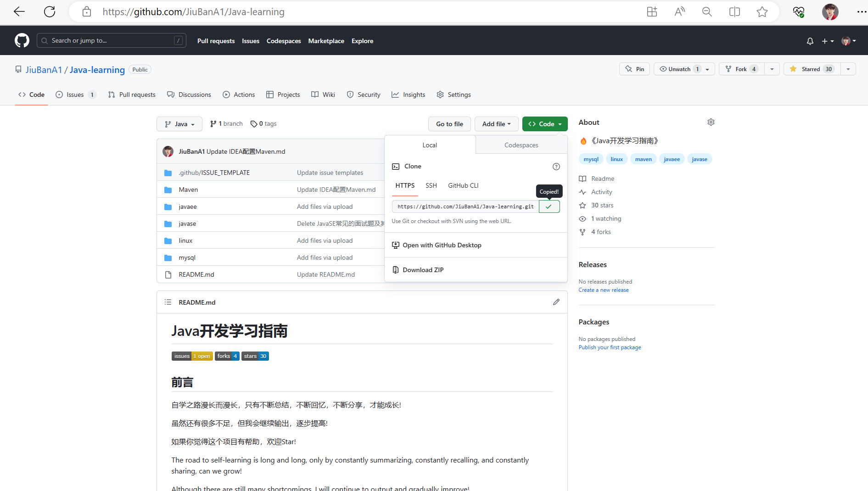The height and width of the screenshot is (491, 868).
Task: Click README outline list icon
Action: click(168, 302)
